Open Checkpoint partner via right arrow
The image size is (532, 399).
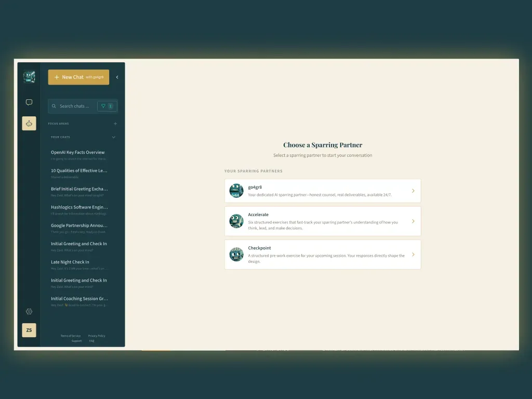(x=413, y=255)
